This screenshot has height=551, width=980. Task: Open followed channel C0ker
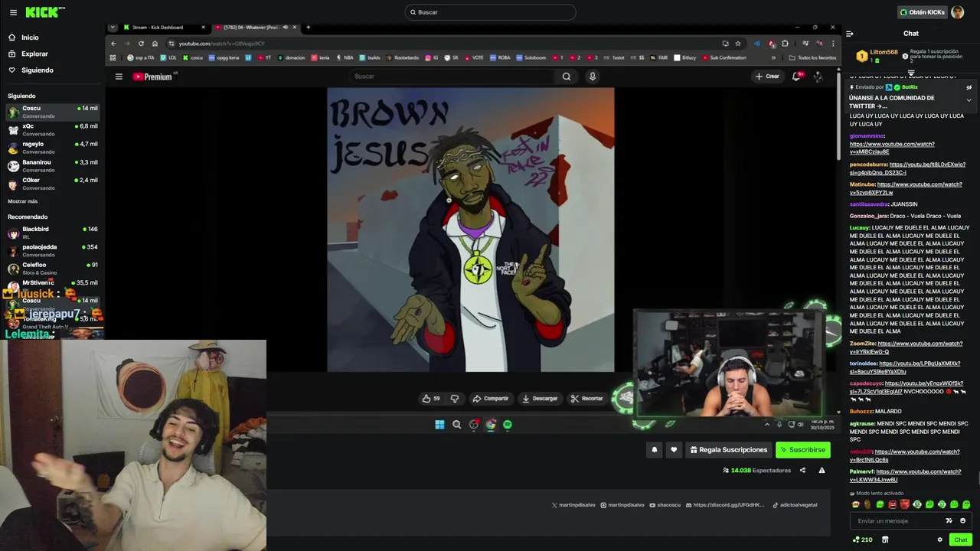pyautogui.click(x=52, y=183)
